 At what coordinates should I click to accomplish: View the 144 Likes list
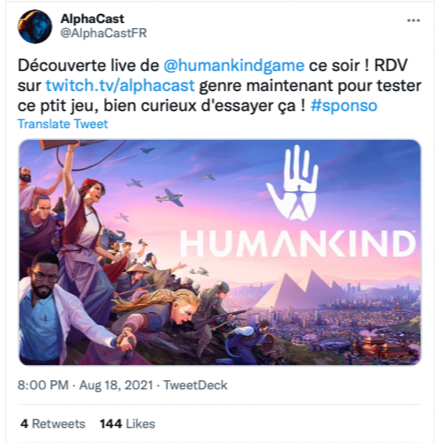click(x=128, y=424)
